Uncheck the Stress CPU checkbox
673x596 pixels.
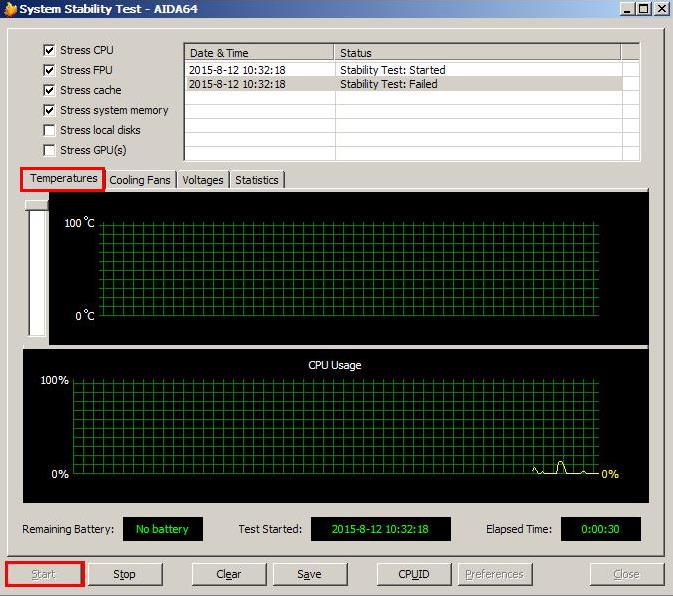click(x=49, y=50)
